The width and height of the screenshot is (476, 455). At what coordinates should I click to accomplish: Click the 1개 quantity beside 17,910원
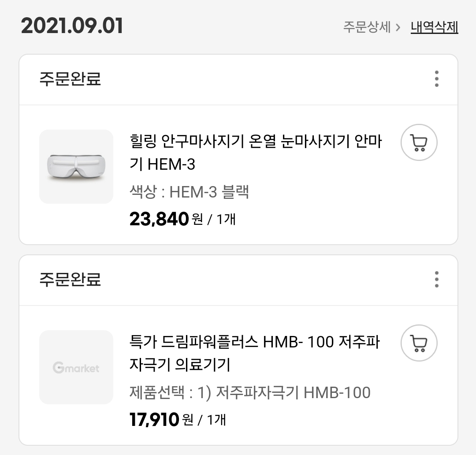tap(216, 420)
